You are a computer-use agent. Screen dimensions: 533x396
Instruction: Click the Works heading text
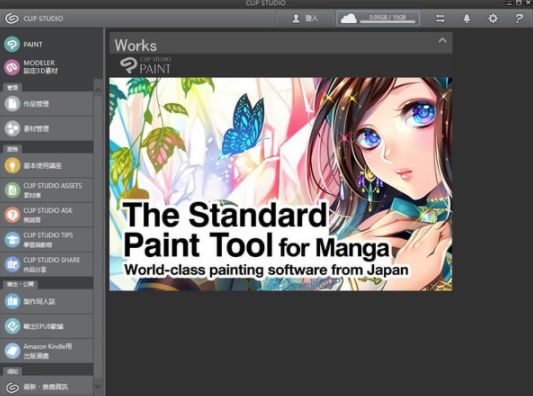pos(136,46)
